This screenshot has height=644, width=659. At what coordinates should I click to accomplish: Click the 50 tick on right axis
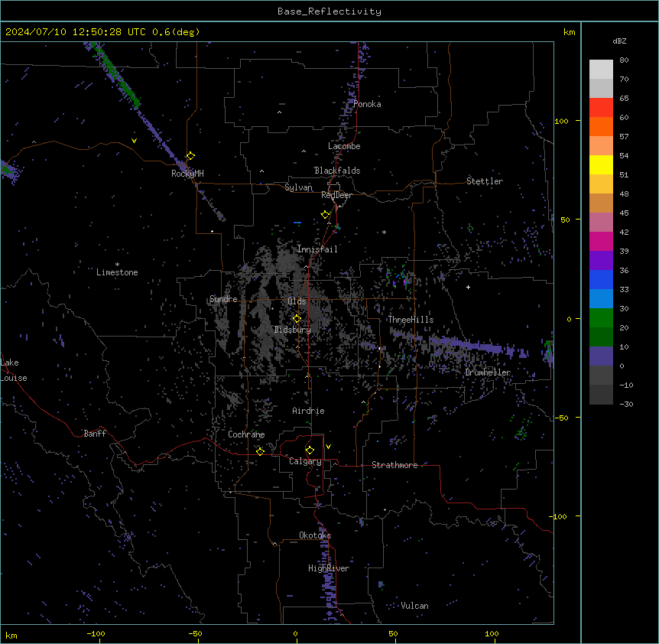565,220
